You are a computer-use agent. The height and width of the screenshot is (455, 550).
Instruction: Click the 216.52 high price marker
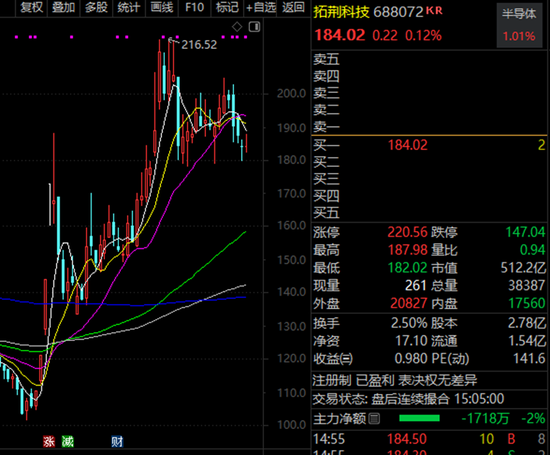pyautogui.click(x=199, y=45)
